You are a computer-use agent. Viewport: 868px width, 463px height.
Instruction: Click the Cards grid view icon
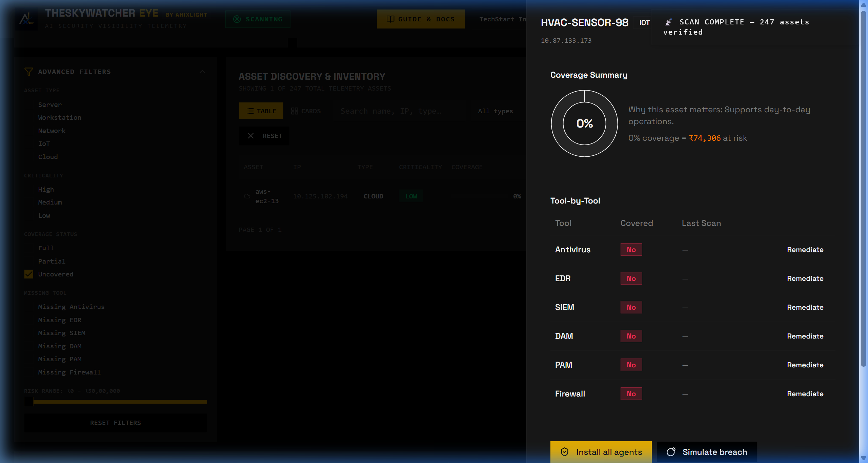(x=295, y=111)
